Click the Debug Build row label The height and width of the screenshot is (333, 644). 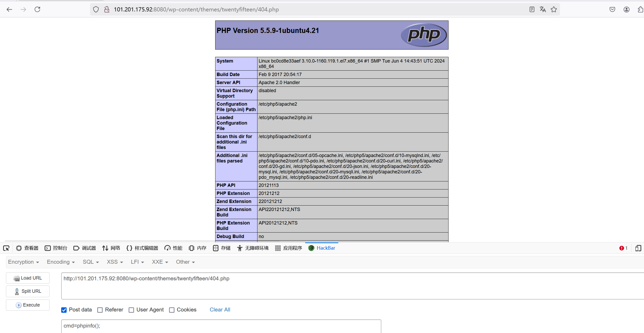pos(230,236)
